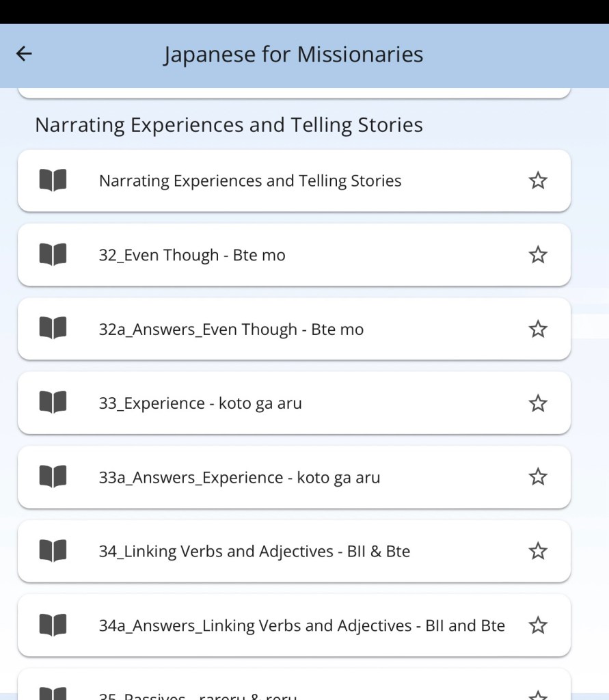The image size is (609, 700).
Task: Click book icon beside 32_Even Though - Bte mo
Action: 53,255
